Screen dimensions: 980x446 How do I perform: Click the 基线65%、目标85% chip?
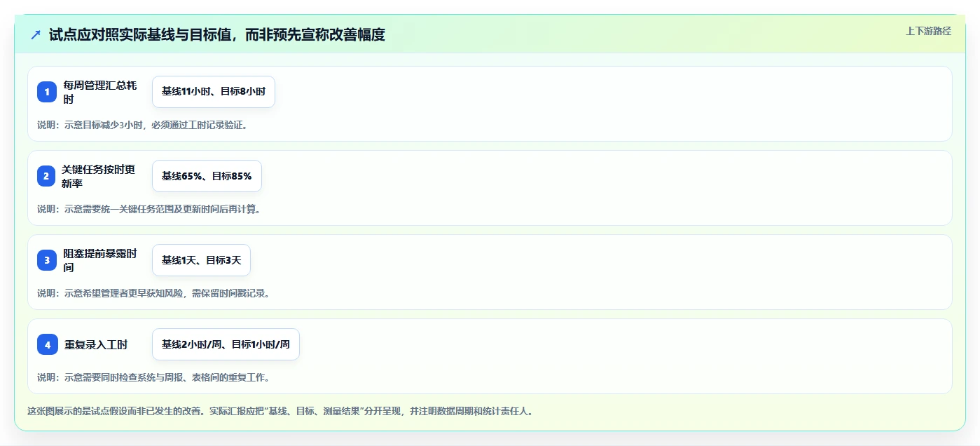coord(207,176)
